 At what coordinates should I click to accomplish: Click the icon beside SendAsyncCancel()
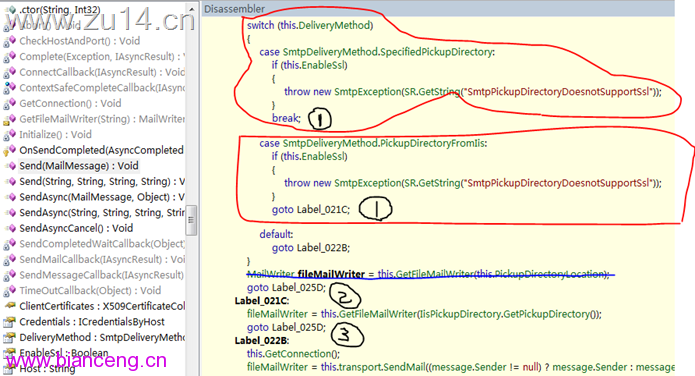coord(10,228)
